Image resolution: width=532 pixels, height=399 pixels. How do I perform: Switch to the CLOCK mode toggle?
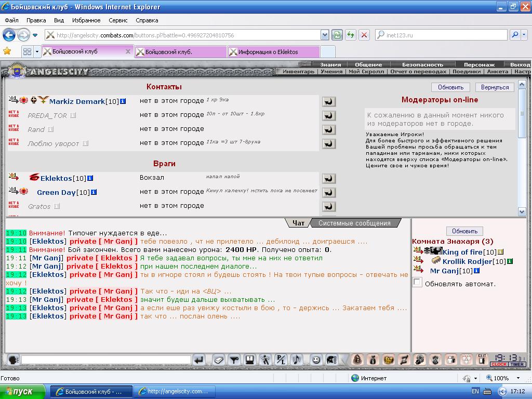click(499, 364)
